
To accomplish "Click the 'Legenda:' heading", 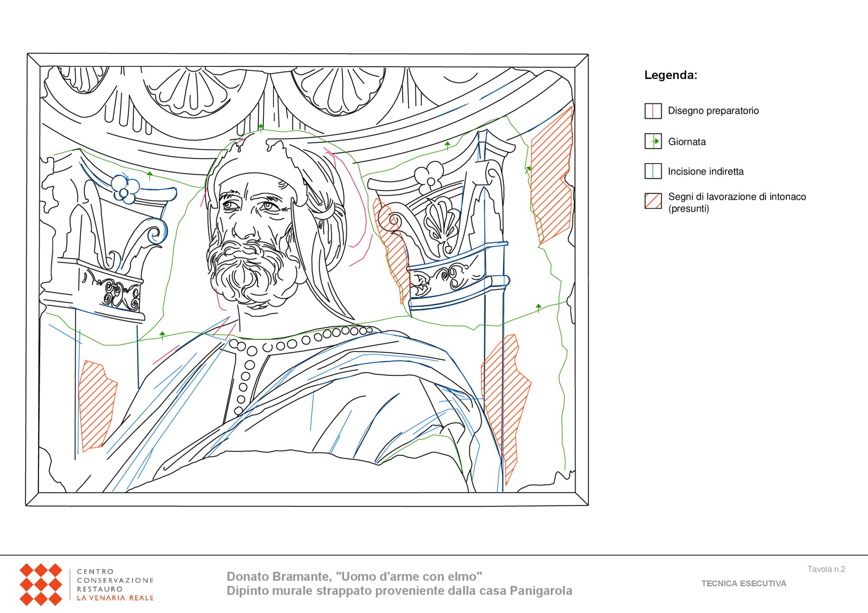I will coord(671,75).
